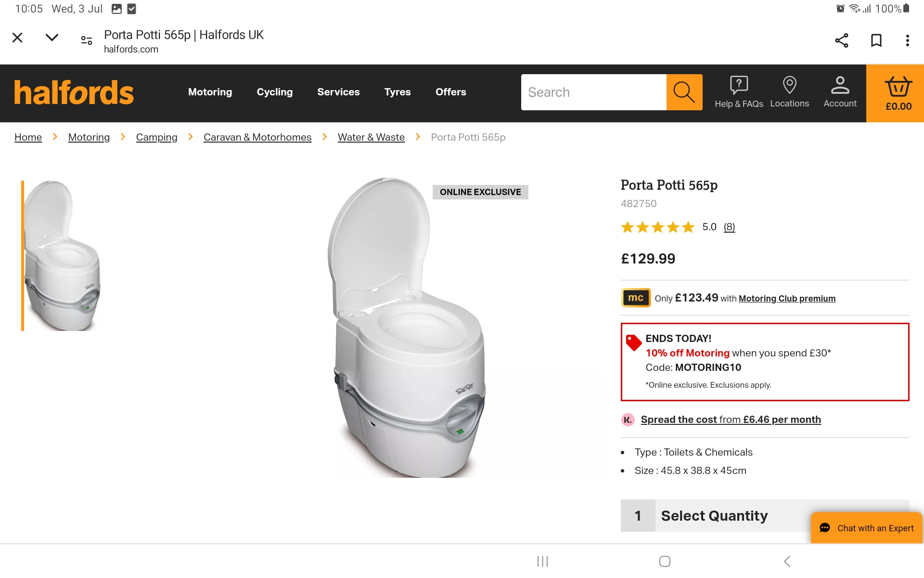Open Chat with an Expert
The height and width of the screenshot is (578, 924).
click(866, 528)
